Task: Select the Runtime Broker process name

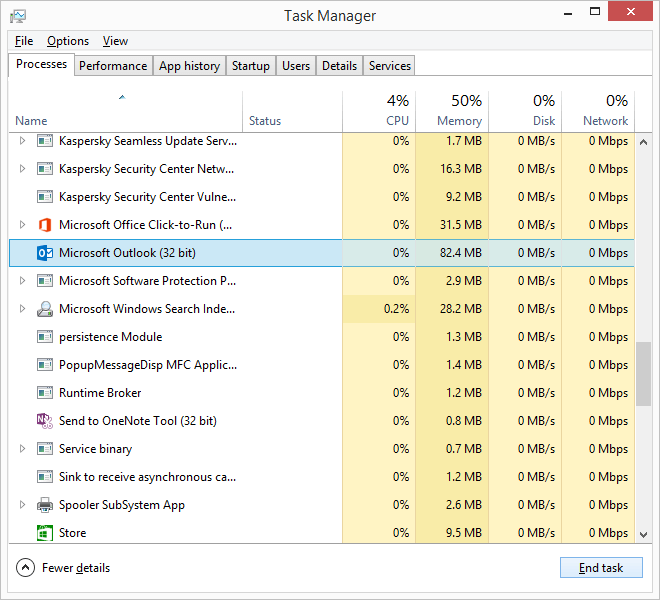Action: pyautogui.click(x=100, y=393)
